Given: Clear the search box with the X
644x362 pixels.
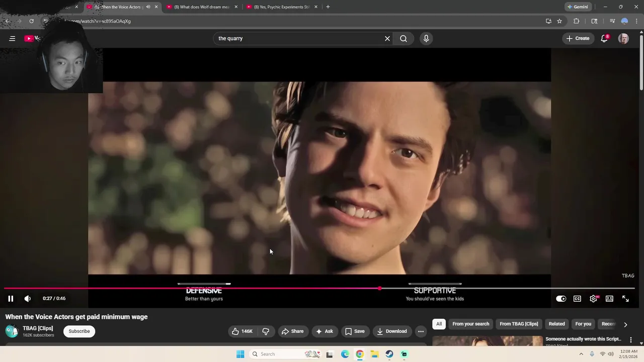Looking at the screenshot, I should 387,38.
